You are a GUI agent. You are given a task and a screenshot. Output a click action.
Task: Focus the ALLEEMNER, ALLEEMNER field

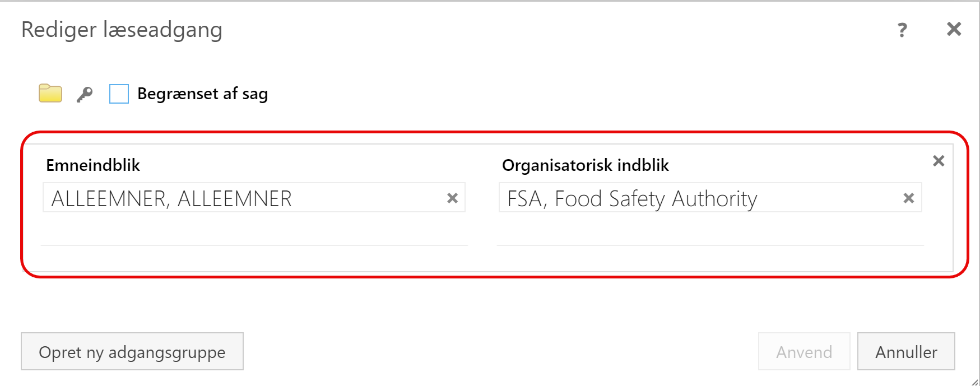254,198
